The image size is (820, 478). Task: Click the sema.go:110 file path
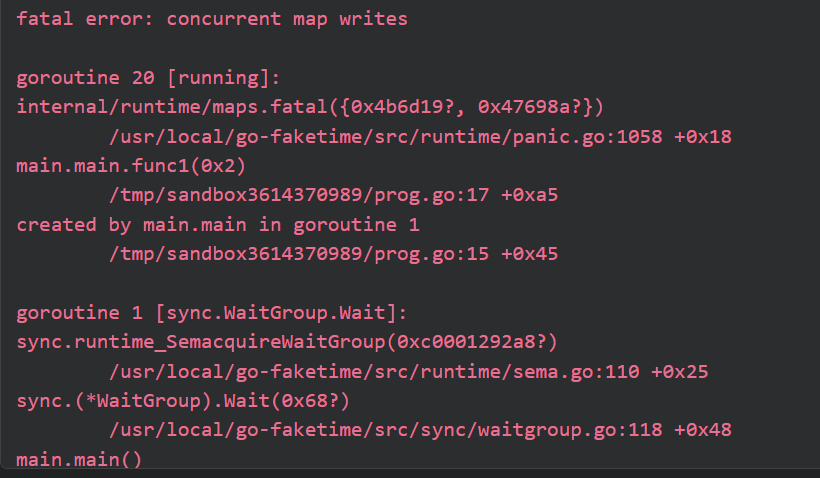(x=374, y=372)
